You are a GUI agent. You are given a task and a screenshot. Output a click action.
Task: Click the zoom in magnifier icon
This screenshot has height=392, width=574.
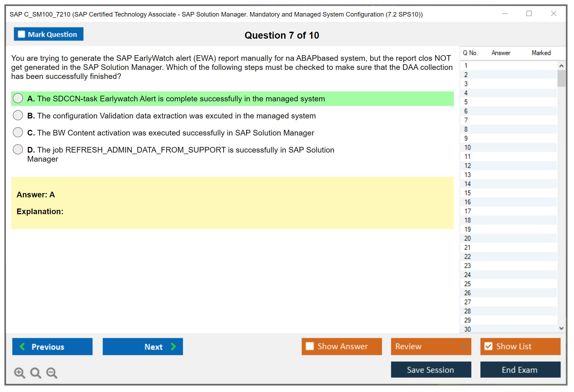19,373
